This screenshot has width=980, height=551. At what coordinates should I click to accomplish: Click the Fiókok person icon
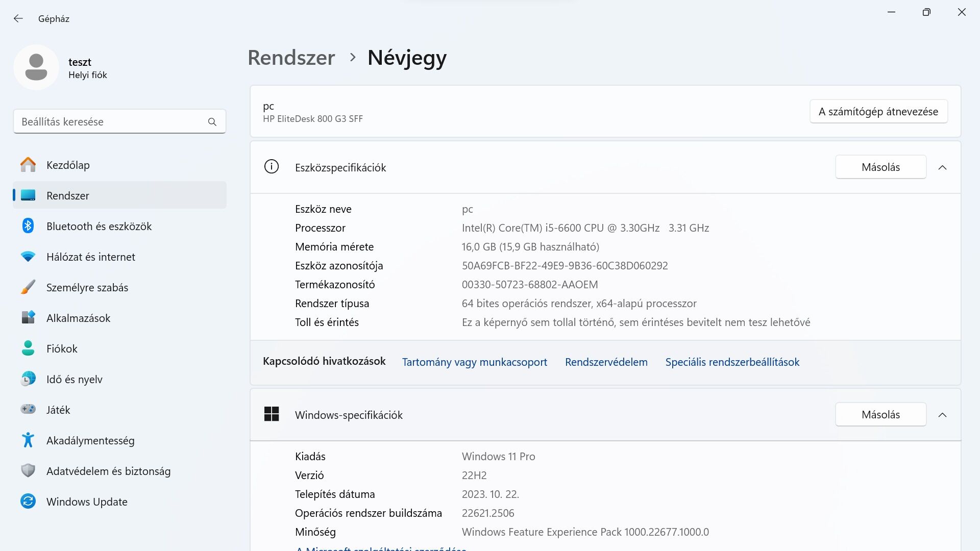(28, 348)
